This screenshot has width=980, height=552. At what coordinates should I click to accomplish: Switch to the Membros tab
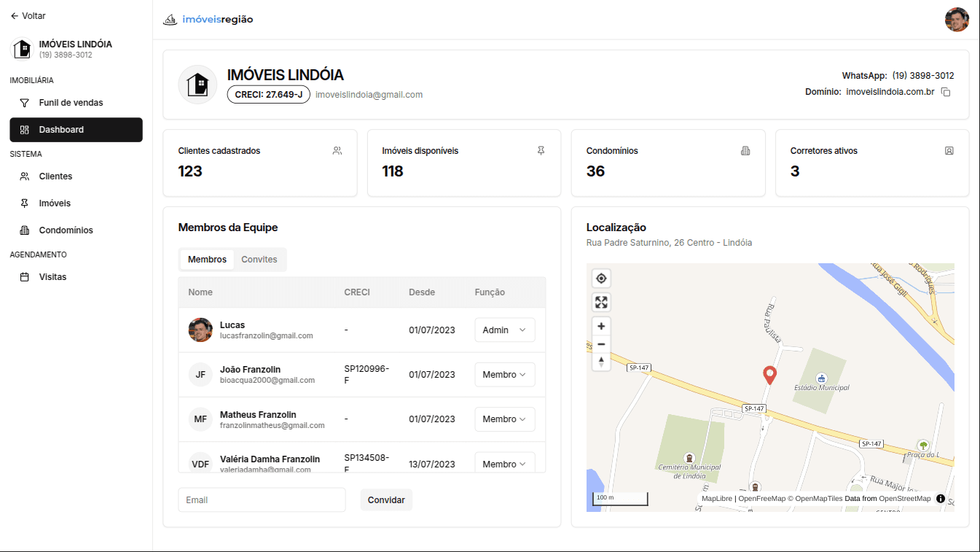coord(207,260)
